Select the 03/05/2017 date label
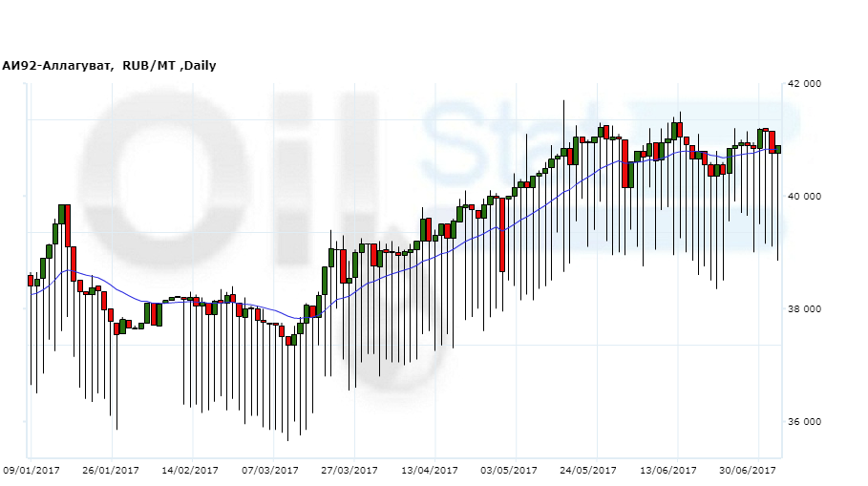This screenshot has height=486, width=868. [x=509, y=471]
